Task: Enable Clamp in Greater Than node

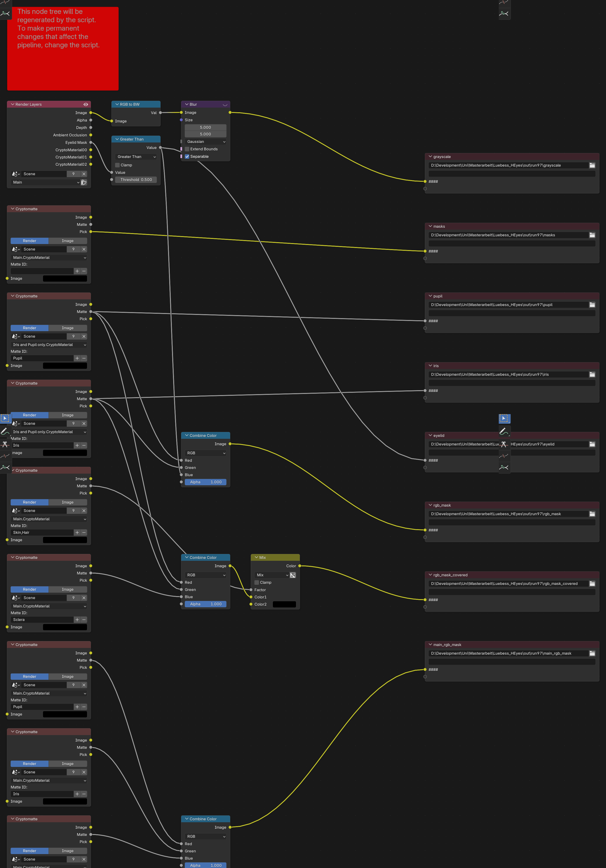Action: pos(117,165)
